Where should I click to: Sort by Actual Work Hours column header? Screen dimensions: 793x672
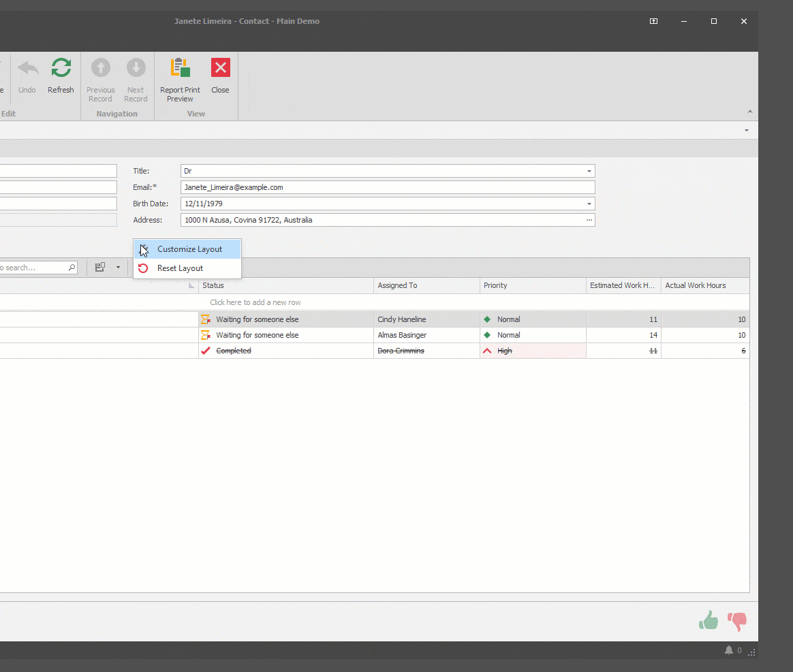point(706,285)
